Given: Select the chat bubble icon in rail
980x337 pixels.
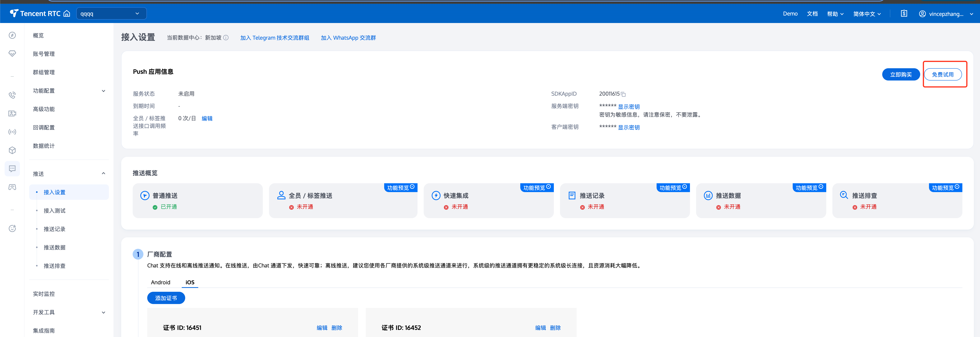Looking at the screenshot, I should (x=12, y=168).
